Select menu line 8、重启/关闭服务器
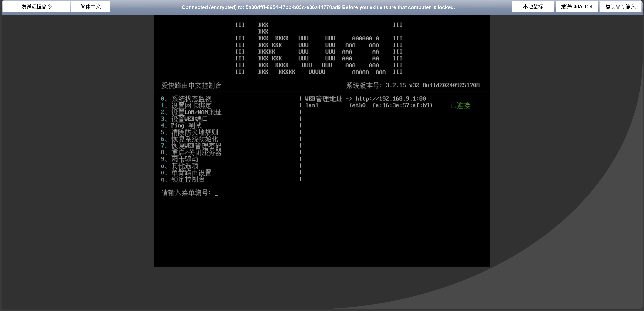644x311 pixels. pyautogui.click(x=191, y=153)
